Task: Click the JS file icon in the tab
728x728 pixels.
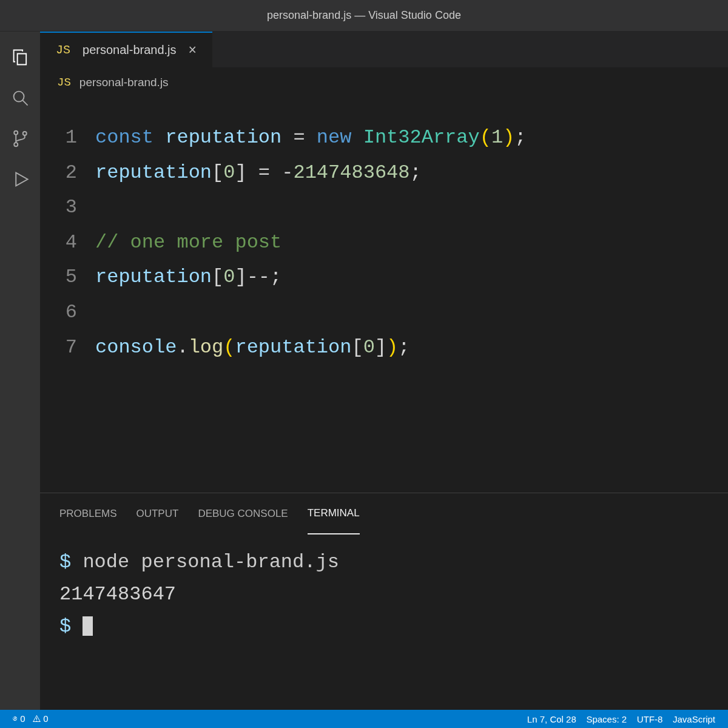Action: [x=63, y=50]
